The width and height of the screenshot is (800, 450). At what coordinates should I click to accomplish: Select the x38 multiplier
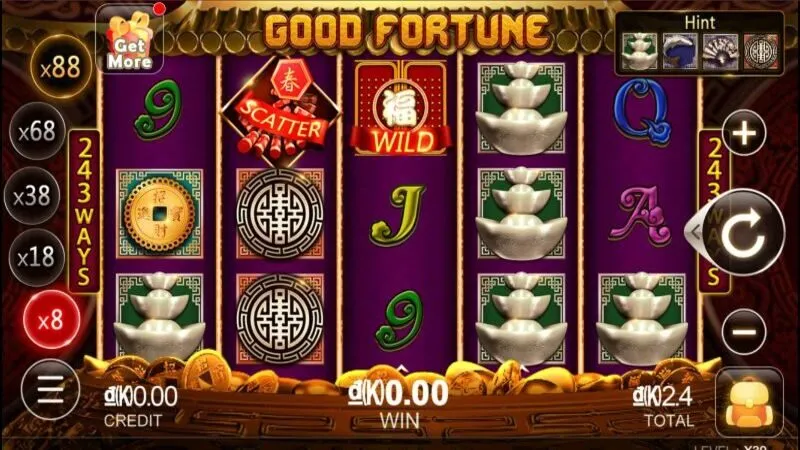32,196
